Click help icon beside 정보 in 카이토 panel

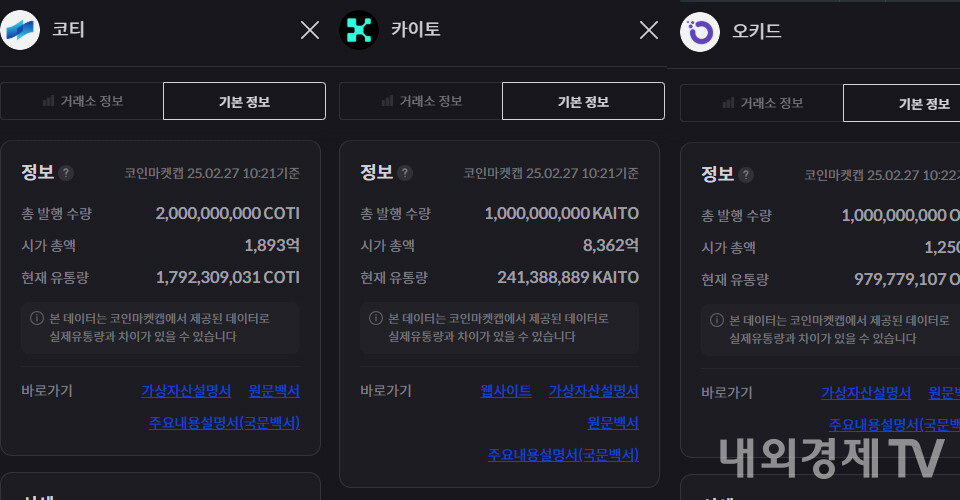pyautogui.click(x=405, y=173)
